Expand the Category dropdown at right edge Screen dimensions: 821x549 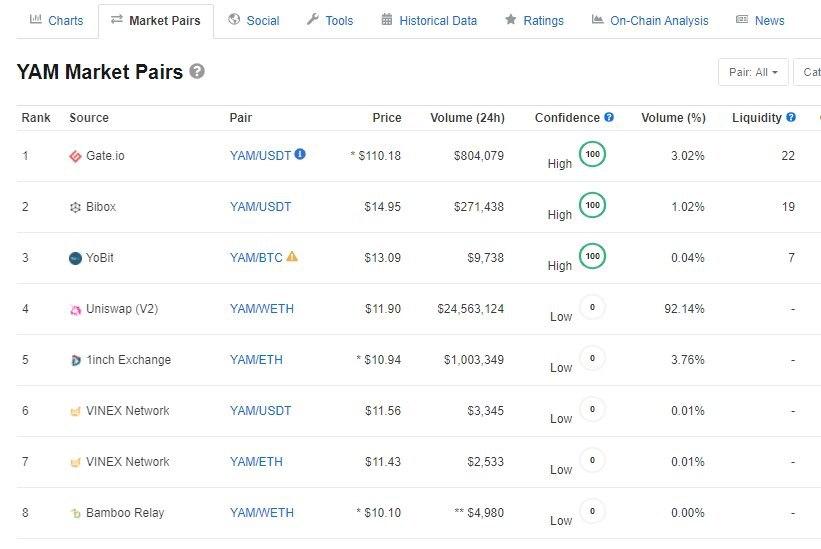coord(811,72)
